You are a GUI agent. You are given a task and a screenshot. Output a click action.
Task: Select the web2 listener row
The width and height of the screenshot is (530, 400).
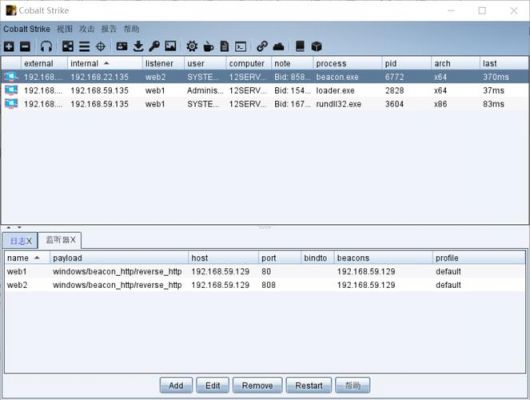point(265,285)
